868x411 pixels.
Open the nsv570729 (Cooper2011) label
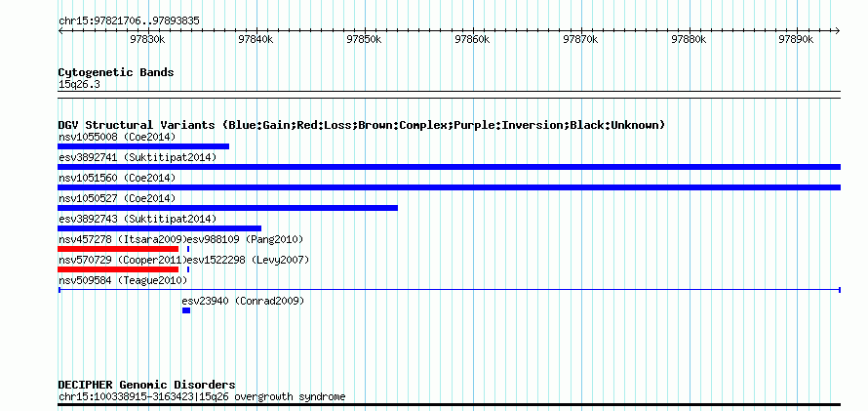(123, 260)
